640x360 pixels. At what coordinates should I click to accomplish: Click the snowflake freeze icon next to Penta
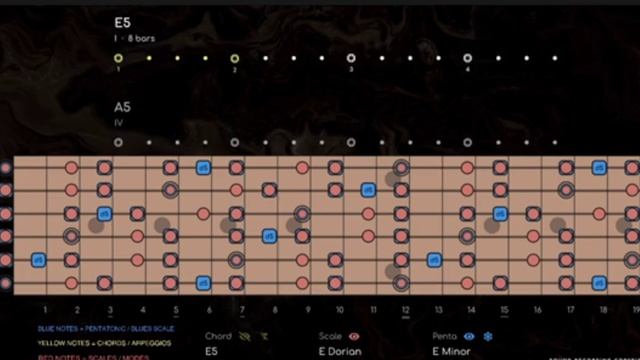click(x=488, y=337)
